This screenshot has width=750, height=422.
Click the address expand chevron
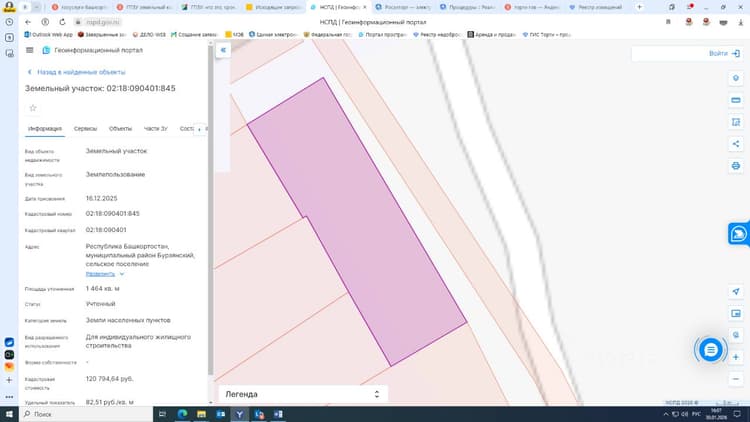[x=122, y=274]
